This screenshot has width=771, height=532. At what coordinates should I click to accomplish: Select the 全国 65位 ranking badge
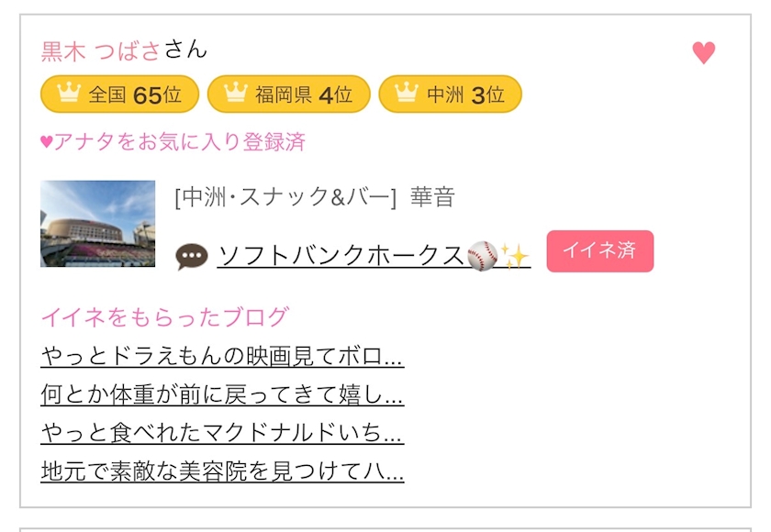(118, 94)
